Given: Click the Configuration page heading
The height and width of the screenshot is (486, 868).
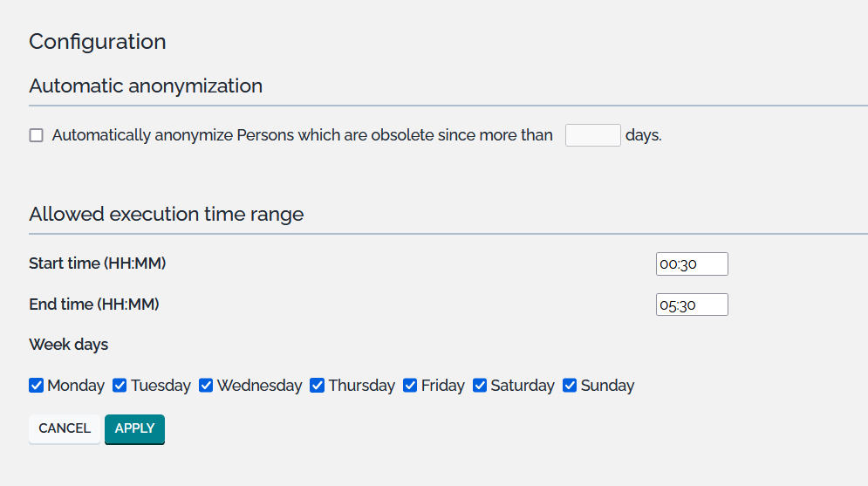Looking at the screenshot, I should [97, 41].
